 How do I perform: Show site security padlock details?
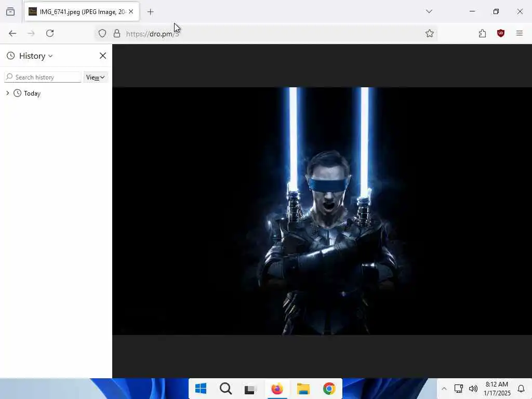point(117,33)
